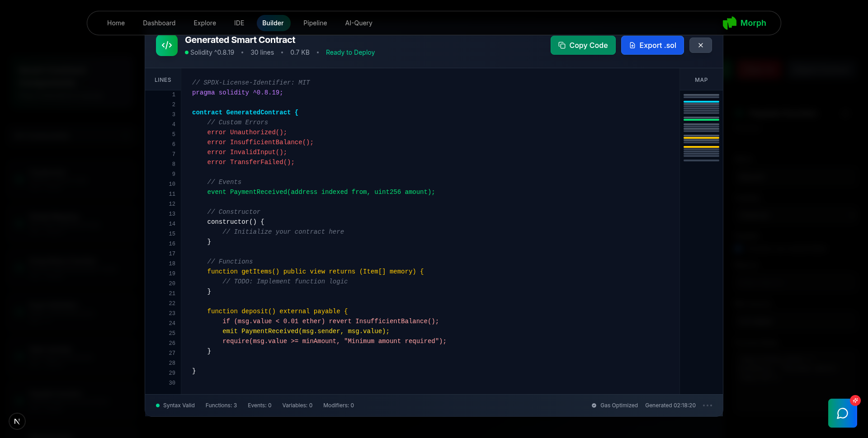Click the notification badge on the chat bubble

[x=856, y=401]
